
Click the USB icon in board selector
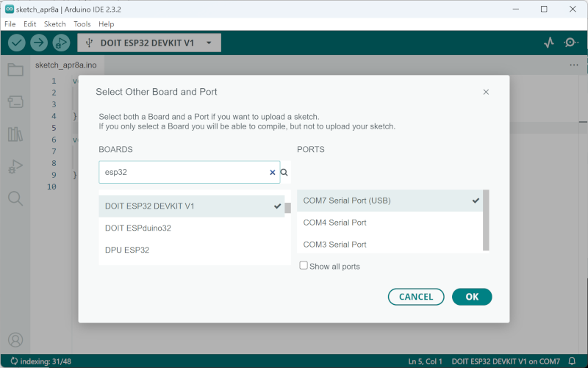tap(89, 43)
